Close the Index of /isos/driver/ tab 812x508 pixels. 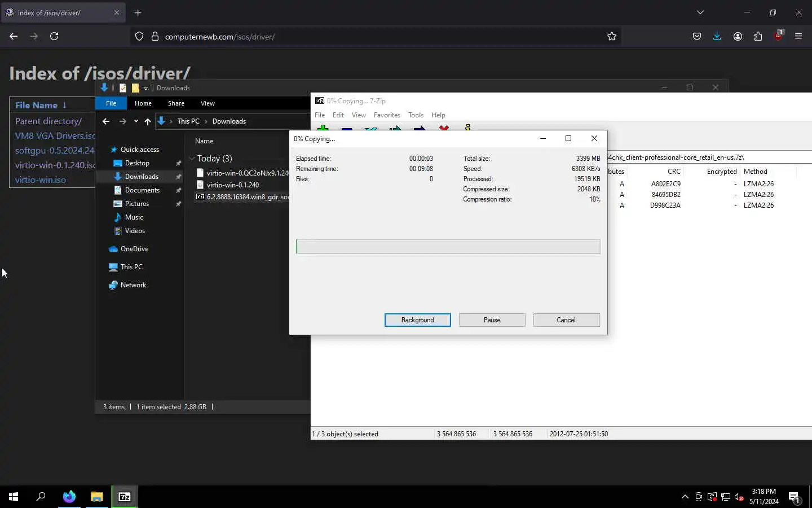point(117,12)
